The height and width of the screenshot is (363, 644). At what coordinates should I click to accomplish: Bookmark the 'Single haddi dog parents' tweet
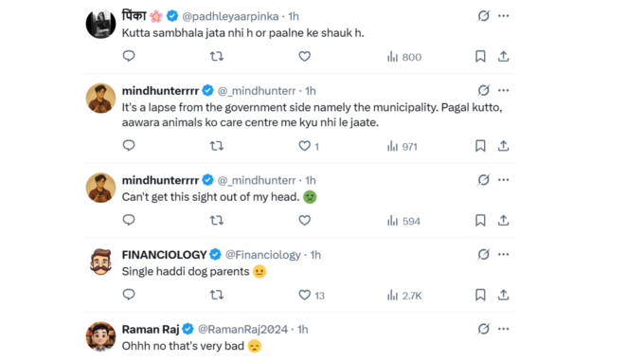point(480,295)
